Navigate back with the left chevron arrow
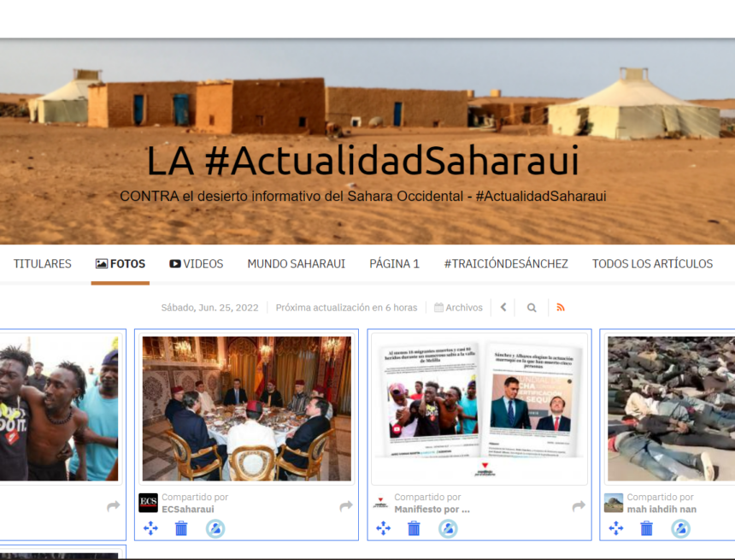735x560 pixels. click(503, 307)
